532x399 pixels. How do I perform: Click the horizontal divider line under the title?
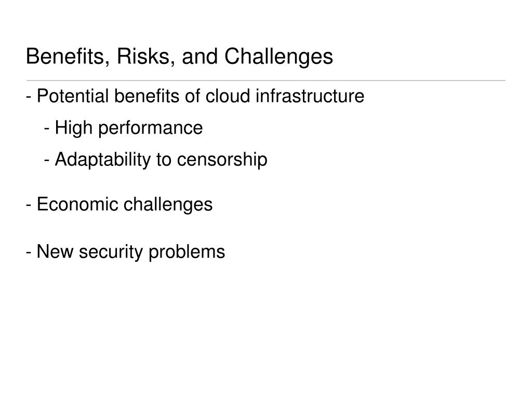266,81
